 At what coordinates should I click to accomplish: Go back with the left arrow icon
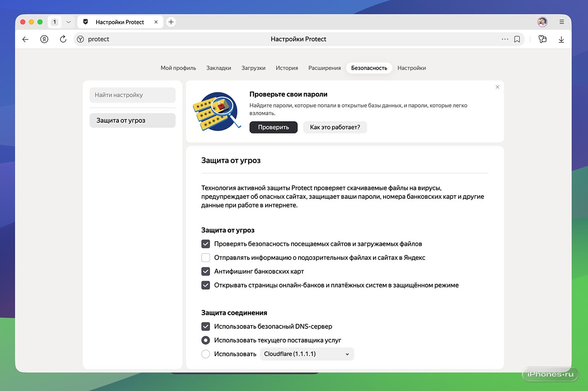pyautogui.click(x=25, y=39)
